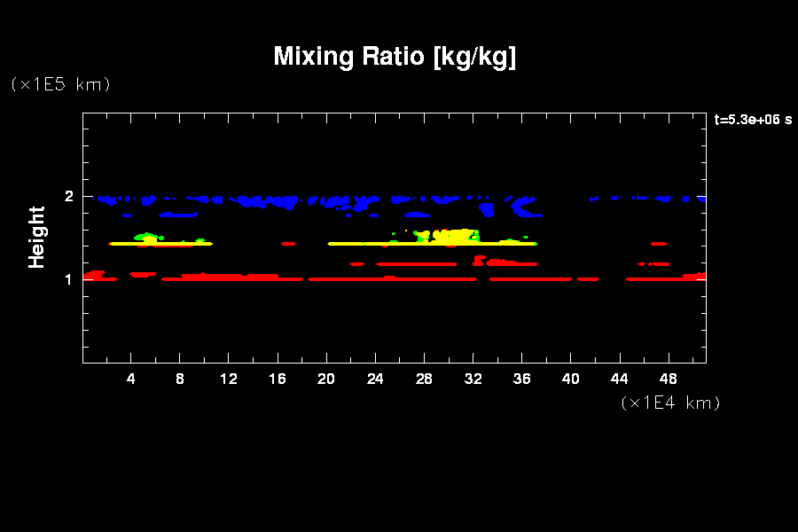This screenshot has width=798, height=532.
Task: Click horizontal axis tick label 28
Action: (x=424, y=379)
